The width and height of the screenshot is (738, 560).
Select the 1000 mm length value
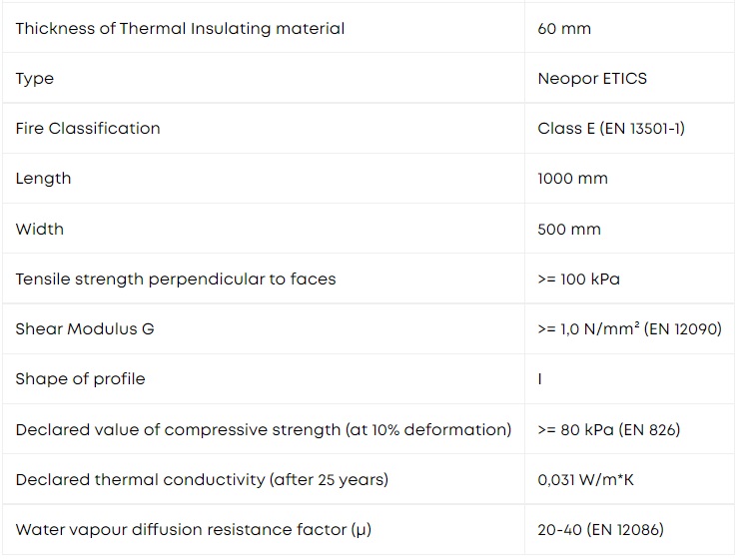click(572, 179)
